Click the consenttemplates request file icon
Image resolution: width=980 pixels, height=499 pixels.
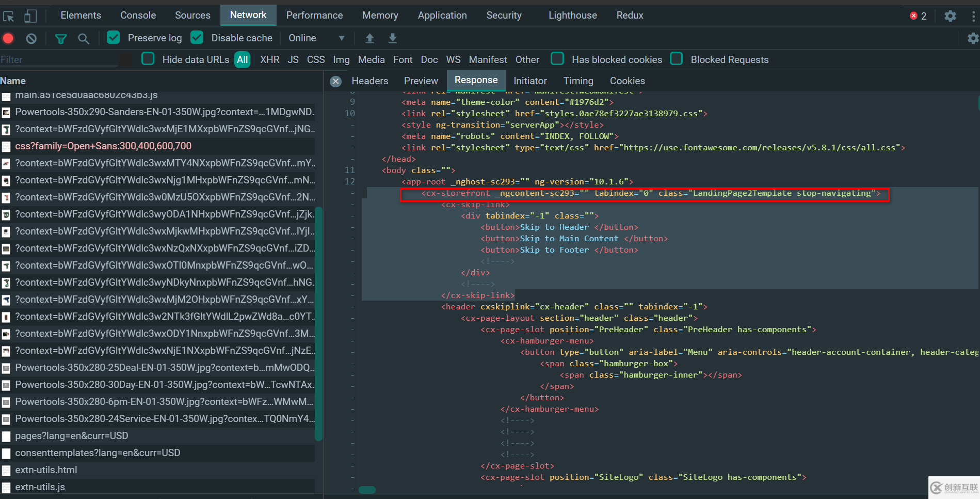point(6,454)
